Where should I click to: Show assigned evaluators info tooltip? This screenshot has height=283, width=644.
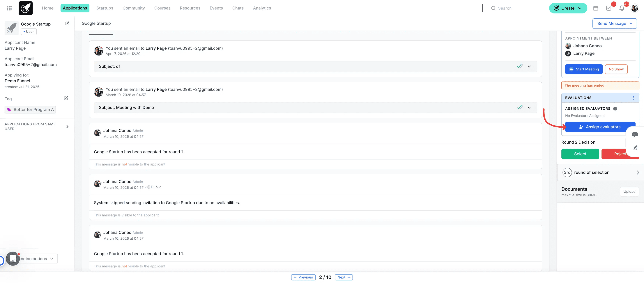tap(615, 109)
